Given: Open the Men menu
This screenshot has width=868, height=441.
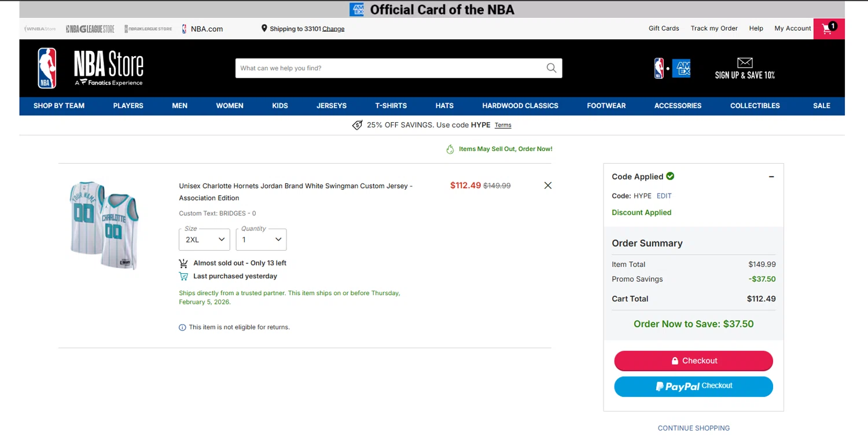Looking at the screenshot, I should pos(180,106).
